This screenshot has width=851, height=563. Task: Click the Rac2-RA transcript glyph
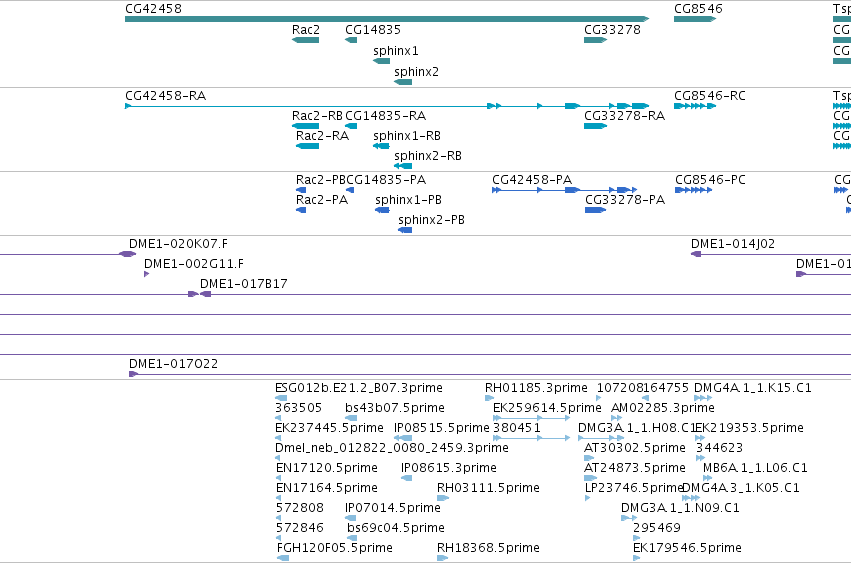(307, 146)
